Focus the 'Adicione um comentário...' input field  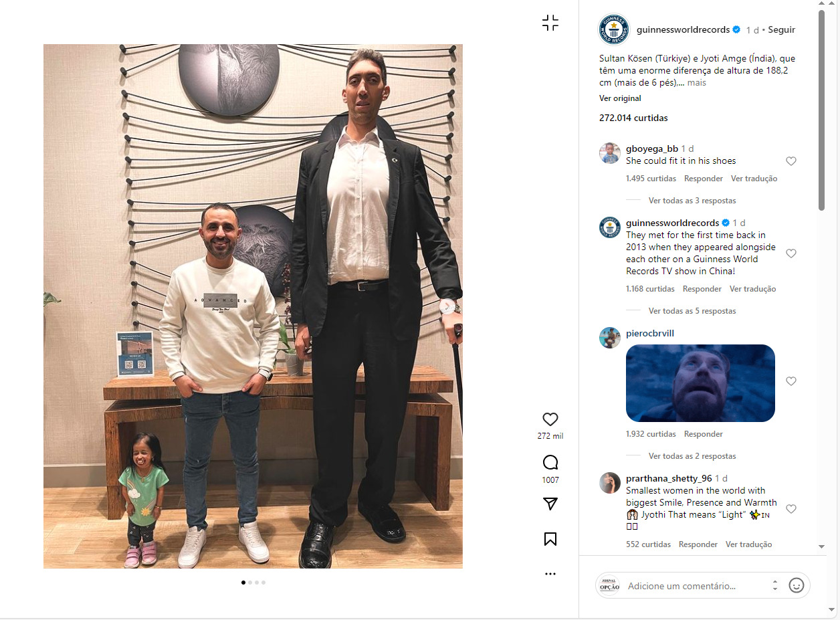pyautogui.click(x=696, y=586)
